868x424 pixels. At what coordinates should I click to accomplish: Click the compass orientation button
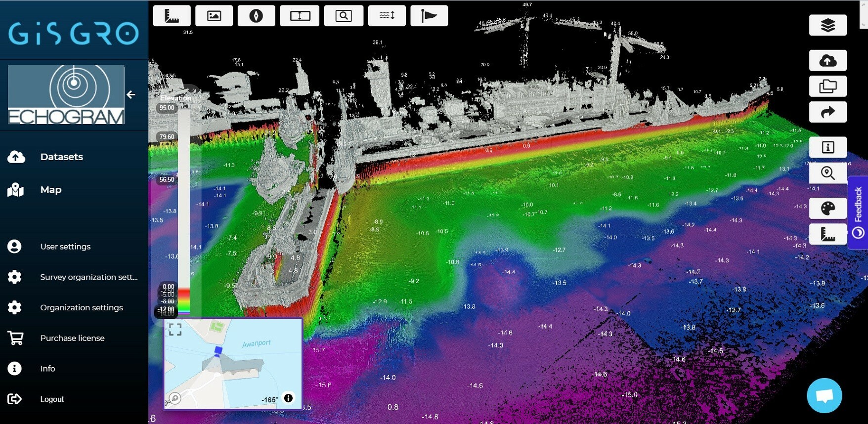tap(256, 16)
